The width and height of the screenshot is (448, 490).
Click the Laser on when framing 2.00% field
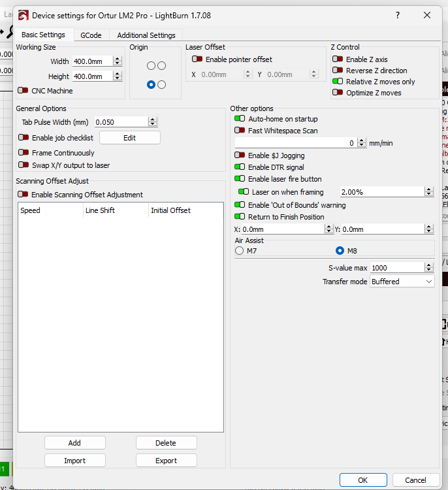[382, 192]
